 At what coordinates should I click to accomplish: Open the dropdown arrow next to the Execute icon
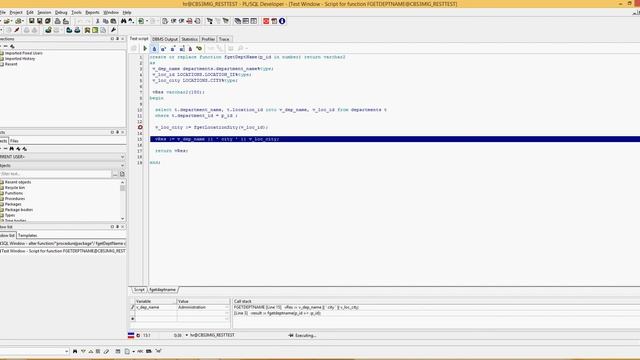click(x=147, y=21)
